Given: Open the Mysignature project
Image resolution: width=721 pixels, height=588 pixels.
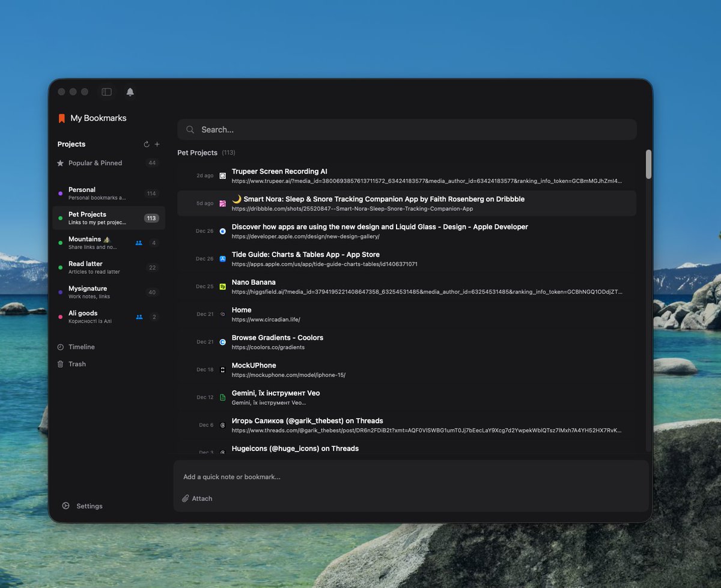Looking at the screenshot, I should [x=108, y=292].
